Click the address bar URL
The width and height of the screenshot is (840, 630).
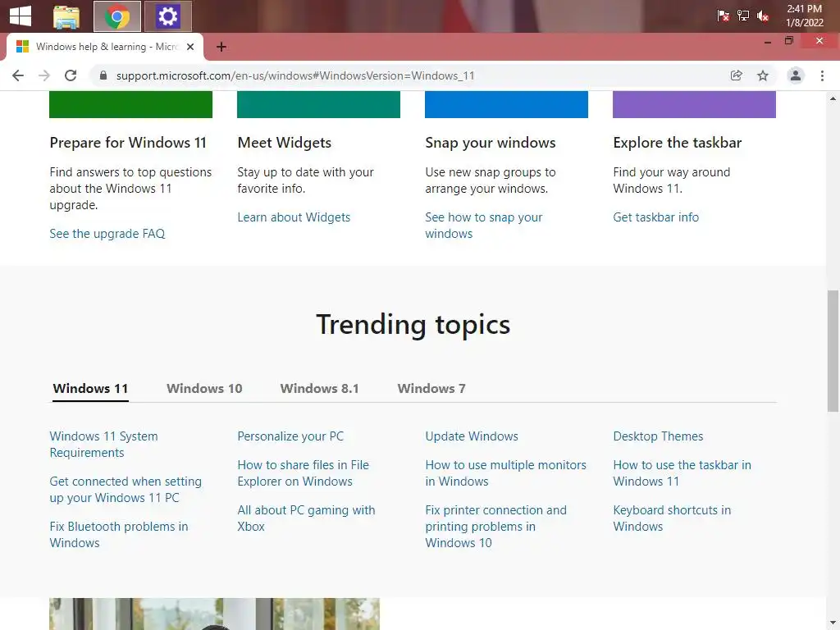pyautogui.click(x=295, y=75)
